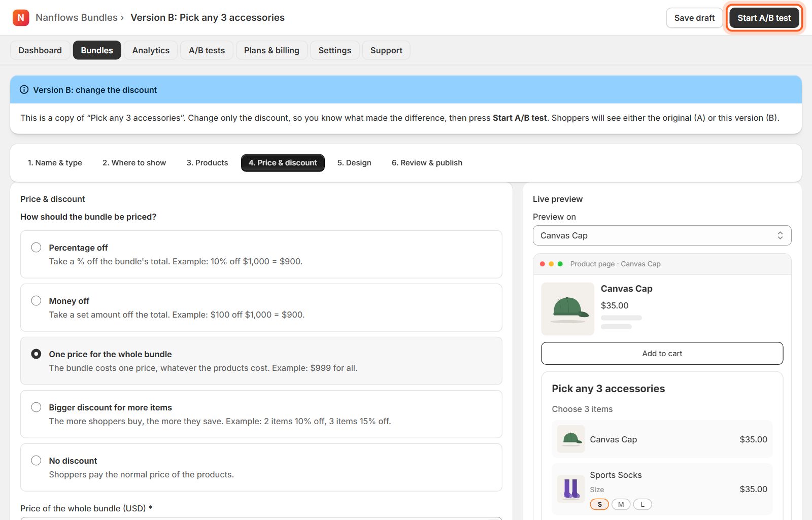The image size is (812, 520).
Task: Click the Nanflows N logo icon
Action: [x=21, y=18]
